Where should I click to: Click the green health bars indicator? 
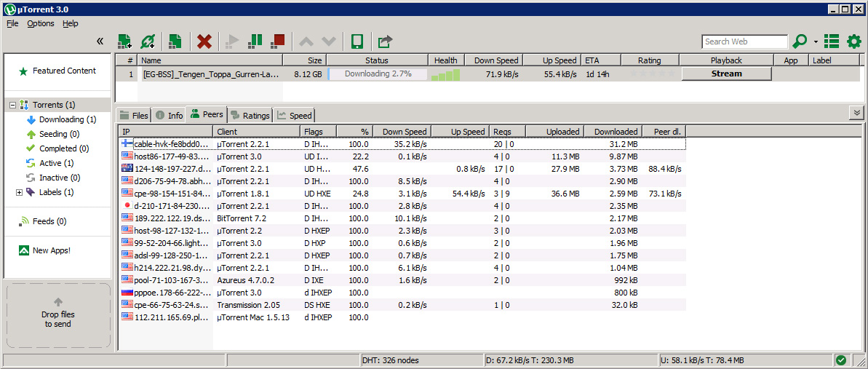click(x=445, y=75)
